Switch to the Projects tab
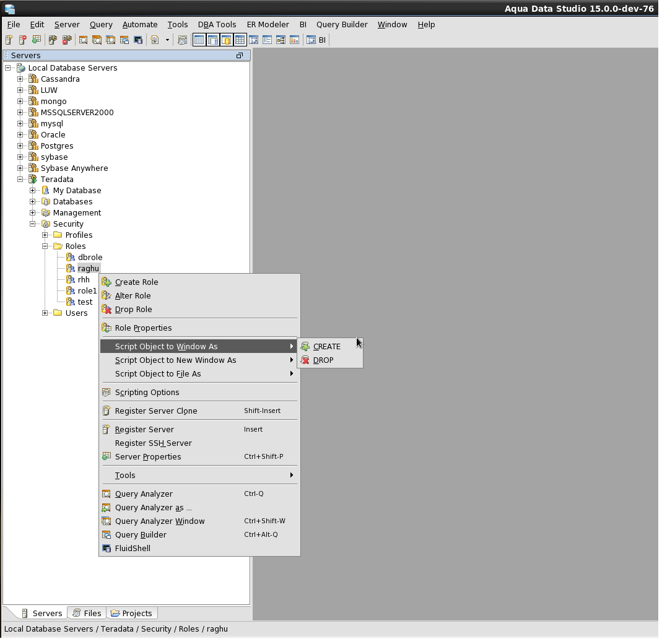This screenshot has width=662, height=644. (132, 613)
